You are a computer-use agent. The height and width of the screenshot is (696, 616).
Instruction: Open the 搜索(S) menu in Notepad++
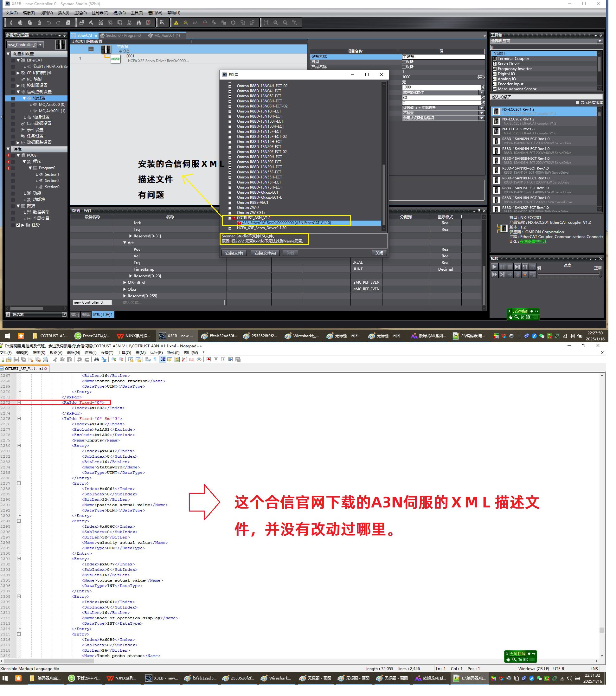coord(39,352)
